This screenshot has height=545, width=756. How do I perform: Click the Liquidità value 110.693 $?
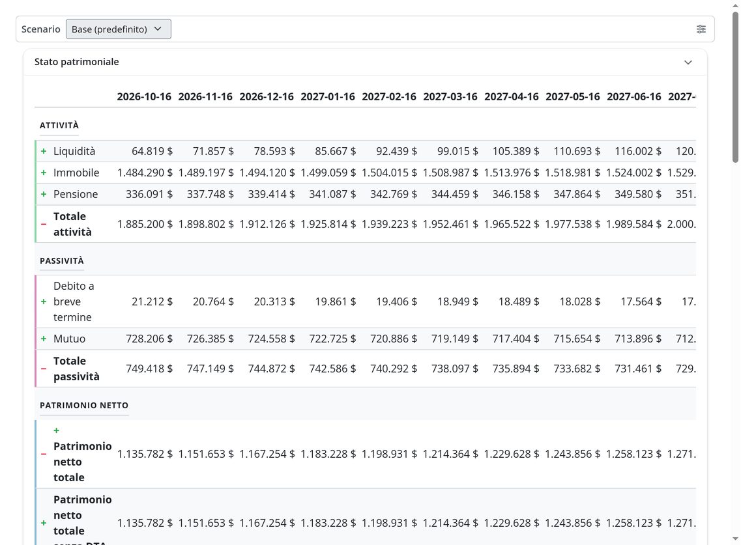click(577, 151)
